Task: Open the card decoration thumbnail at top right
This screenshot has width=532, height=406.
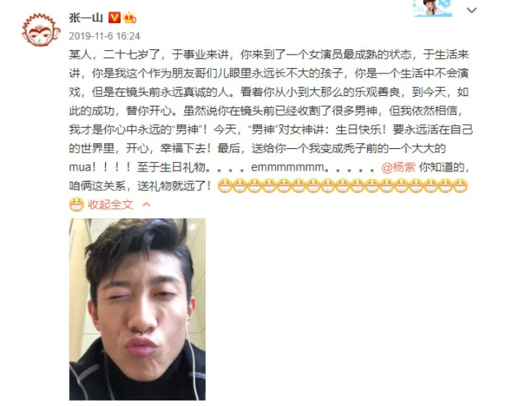Action: 433,8
